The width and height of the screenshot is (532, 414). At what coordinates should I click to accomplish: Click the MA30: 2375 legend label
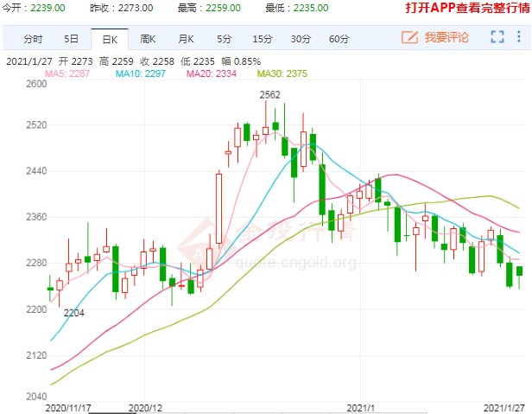(x=282, y=73)
